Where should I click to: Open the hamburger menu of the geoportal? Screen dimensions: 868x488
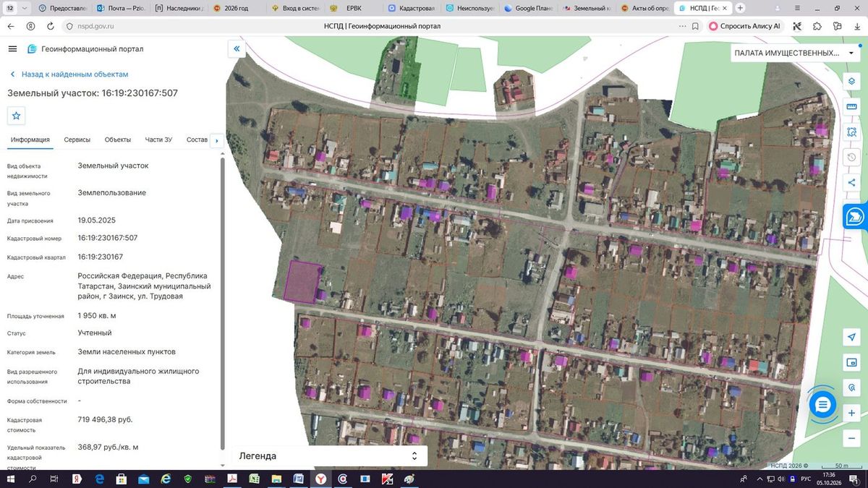click(12, 49)
